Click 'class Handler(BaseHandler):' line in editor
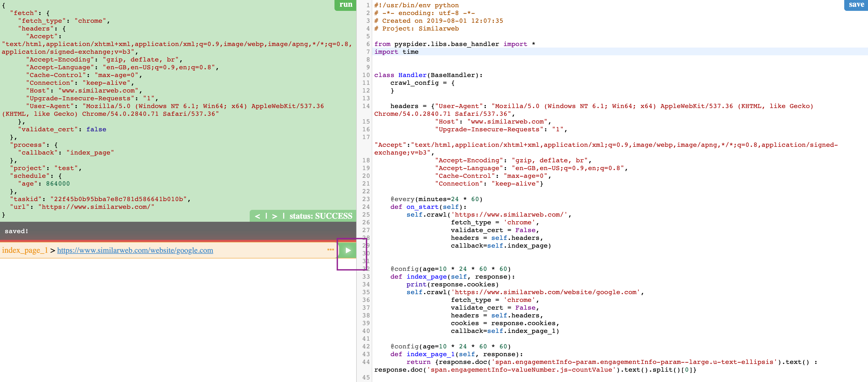Image resolution: width=868 pixels, height=382 pixels. click(428, 75)
